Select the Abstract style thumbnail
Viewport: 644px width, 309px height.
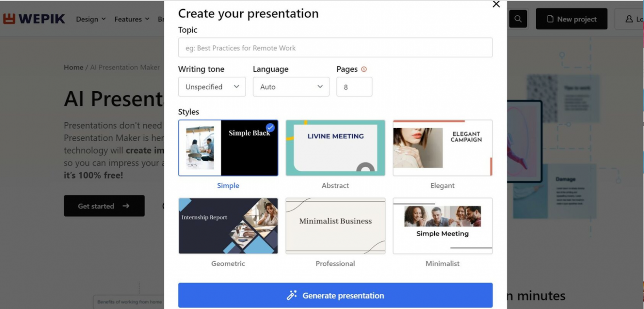[x=335, y=148]
